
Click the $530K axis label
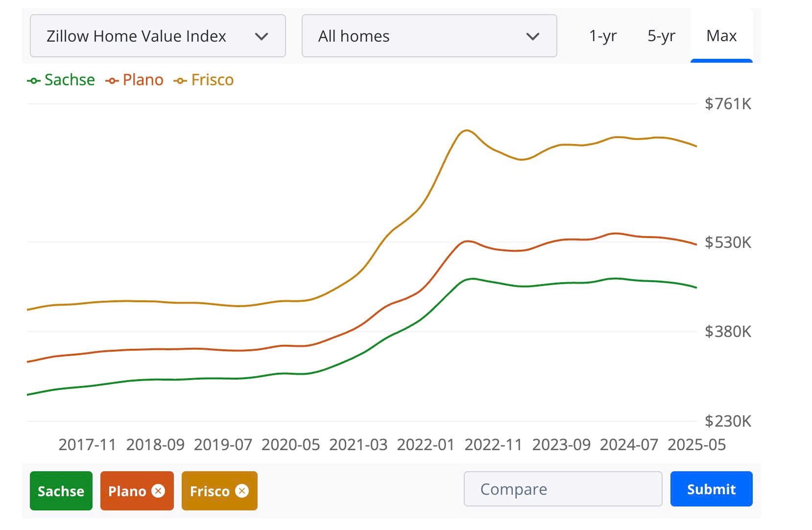coord(728,242)
